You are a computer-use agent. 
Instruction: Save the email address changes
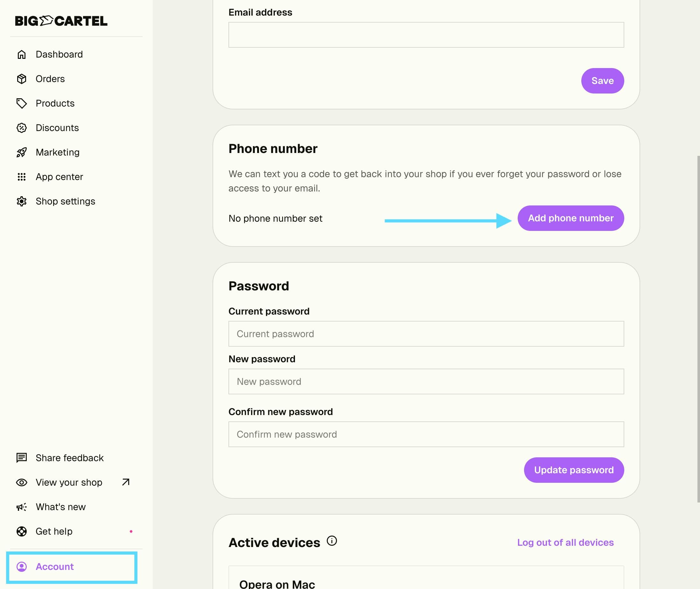pos(602,81)
